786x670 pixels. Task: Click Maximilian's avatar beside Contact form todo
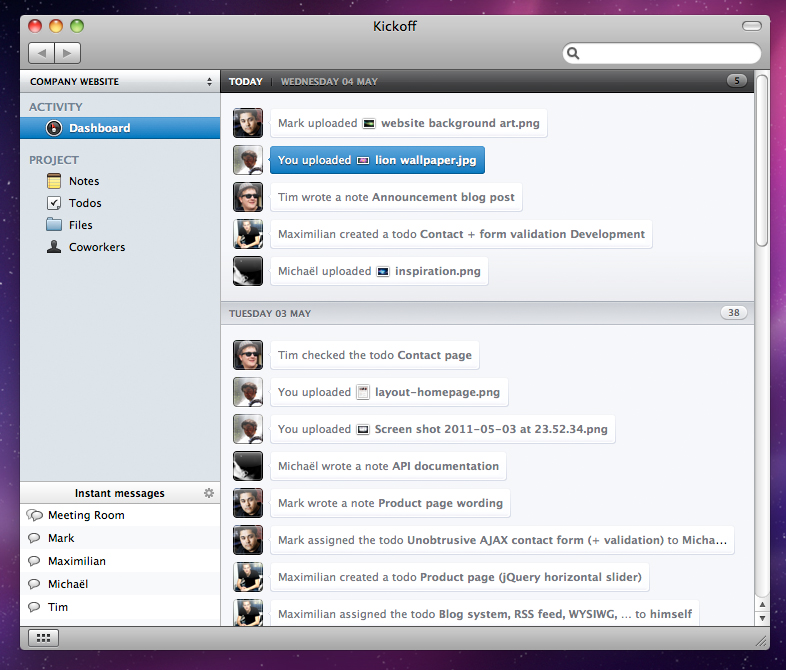[248, 234]
